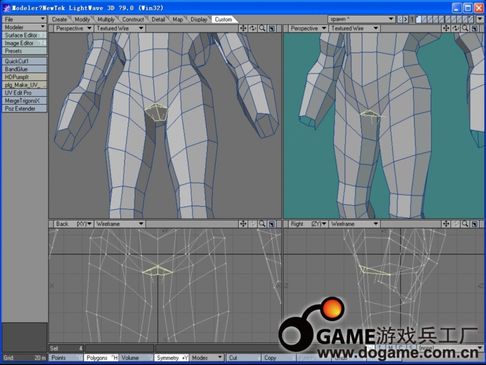Open the Modeler menu dropdown

(24, 27)
